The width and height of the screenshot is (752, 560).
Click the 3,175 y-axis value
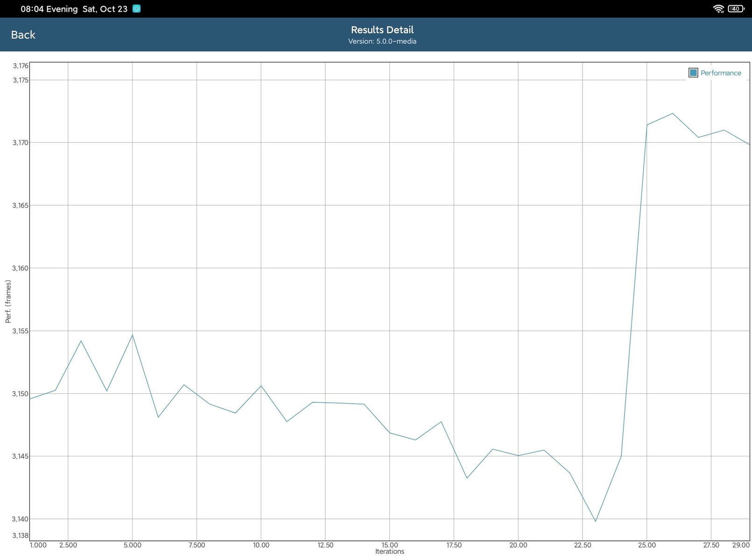tap(21, 80)
